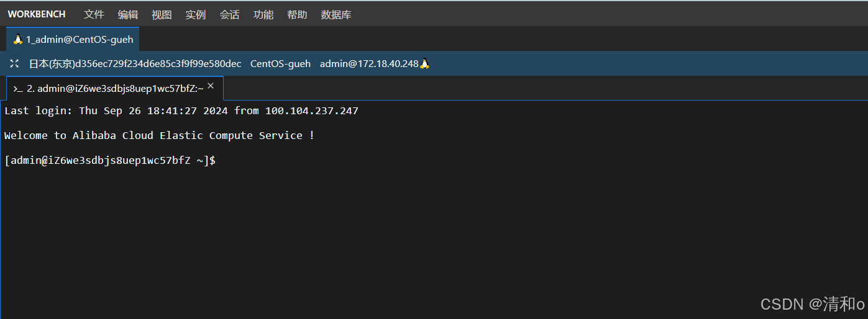Select the 2. admin@iZ6we3sdbjs8uep1wc57bfZ terminal tab
Viewport: 868px width, 319px height.
115,89
